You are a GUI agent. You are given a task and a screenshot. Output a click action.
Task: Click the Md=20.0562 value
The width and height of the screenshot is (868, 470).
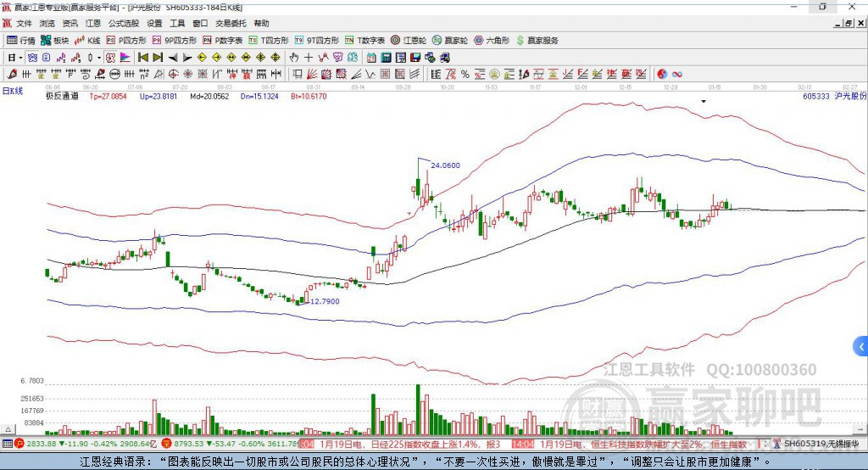209,96
